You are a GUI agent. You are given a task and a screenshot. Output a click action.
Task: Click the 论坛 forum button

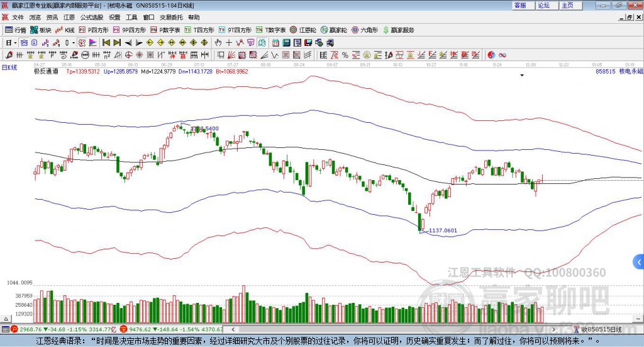tap(547, 5)
